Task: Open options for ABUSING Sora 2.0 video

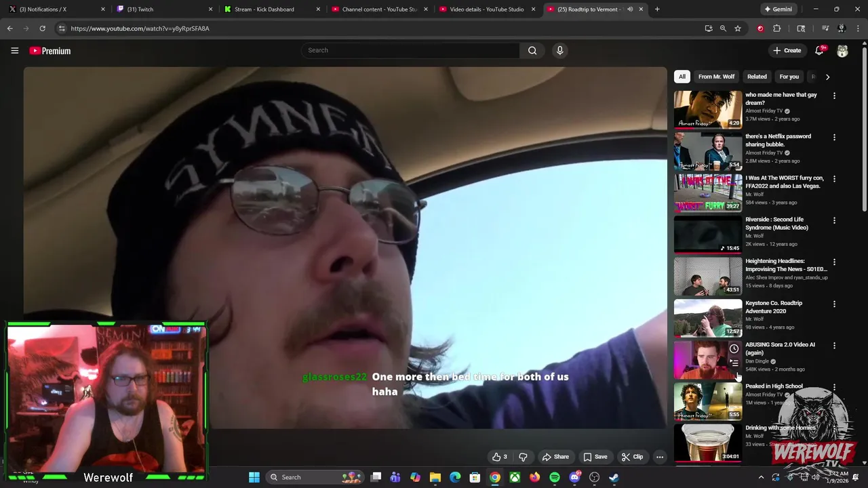Action: [x=834, y=345]
